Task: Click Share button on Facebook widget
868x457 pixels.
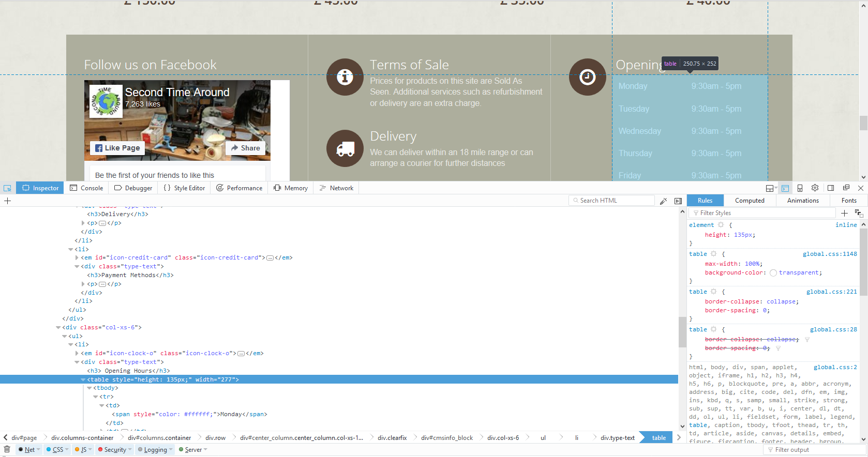Action: [246, 148]
